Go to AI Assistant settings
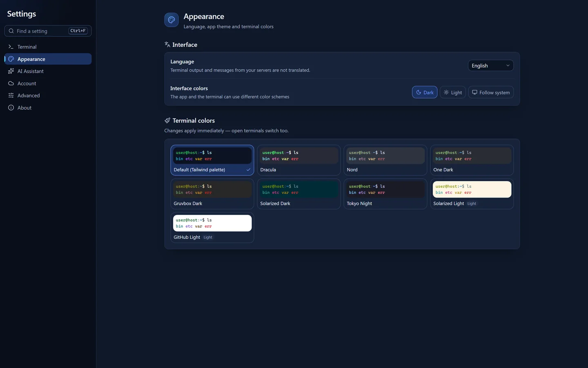Screen dimensions: 588x368 tap(48, 71)
